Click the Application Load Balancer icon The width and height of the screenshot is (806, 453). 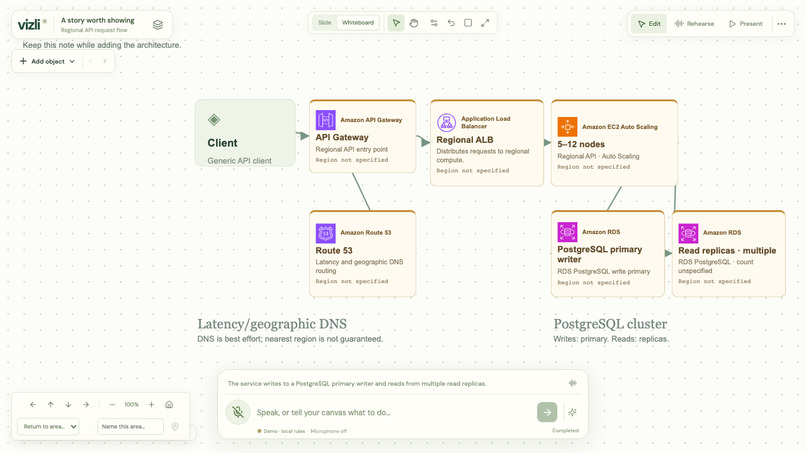(446, 122)
